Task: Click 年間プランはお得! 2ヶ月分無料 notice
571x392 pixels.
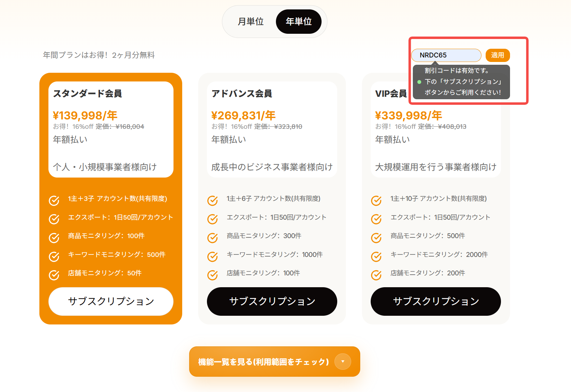Action: (x=99, y=55)
